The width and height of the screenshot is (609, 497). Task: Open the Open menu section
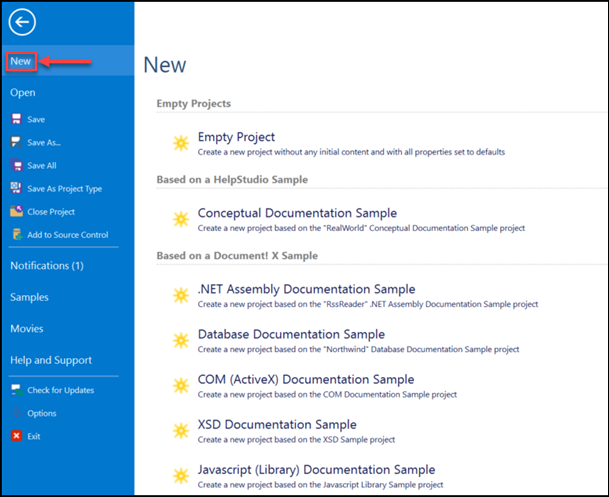coord(23,92)
